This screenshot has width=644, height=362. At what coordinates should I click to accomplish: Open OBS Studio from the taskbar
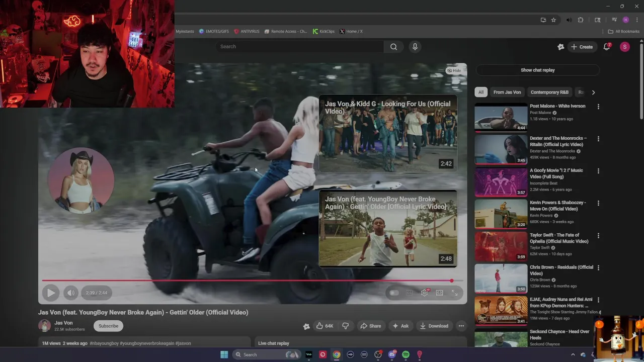[x=378, y=354]
